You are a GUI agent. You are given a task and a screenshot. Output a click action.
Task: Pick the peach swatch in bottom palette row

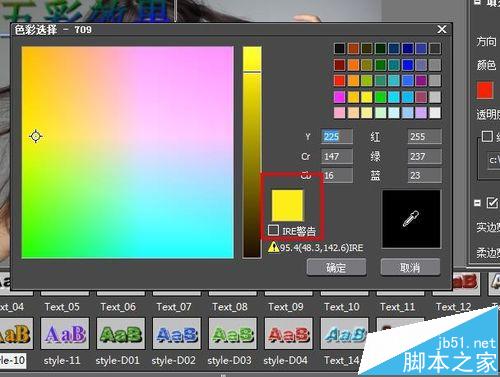click(353, 113)
